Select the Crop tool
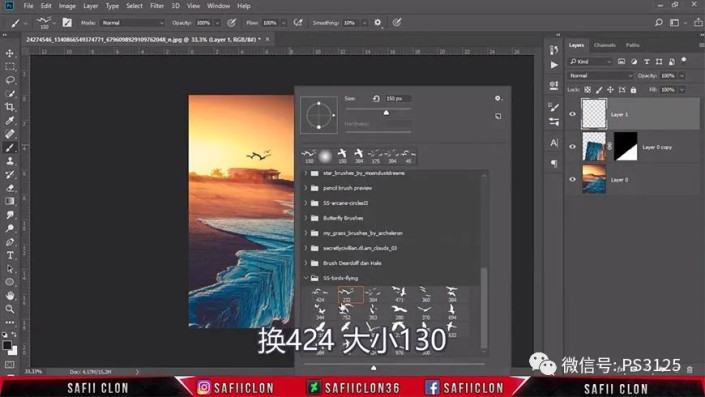Image resolution: width=705 pixels, height=397 pixels. point(9,107)
